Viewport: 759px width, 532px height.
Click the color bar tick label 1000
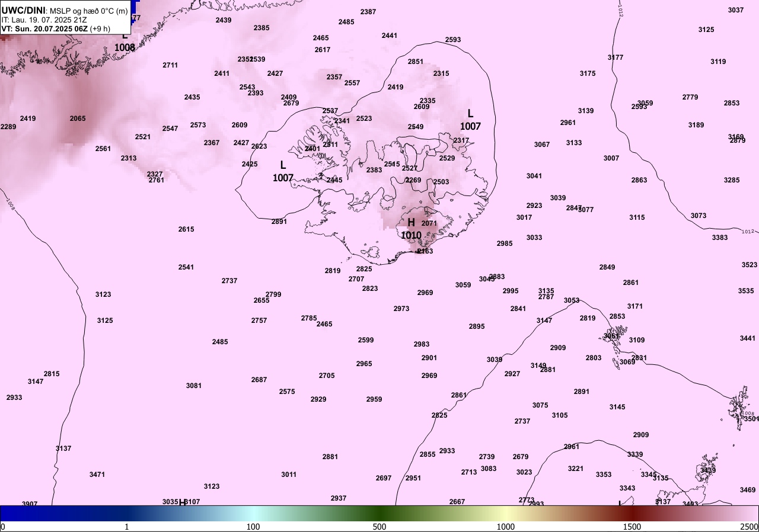tap(505, 527)
